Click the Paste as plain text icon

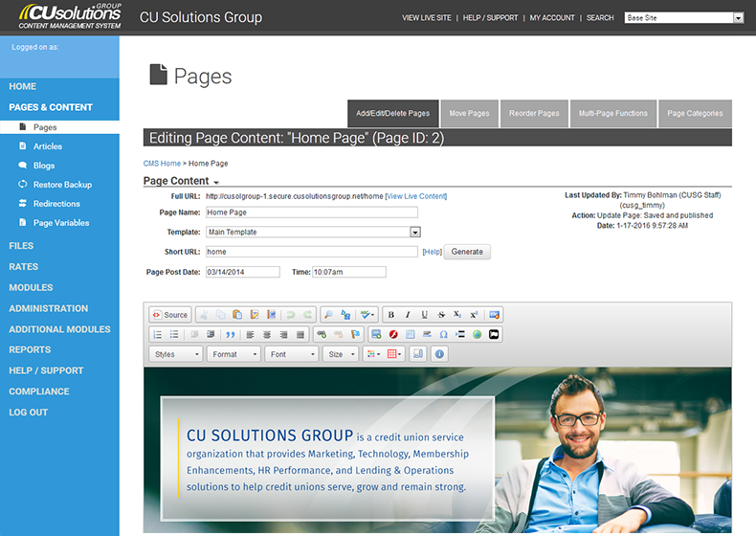(255, 315)
